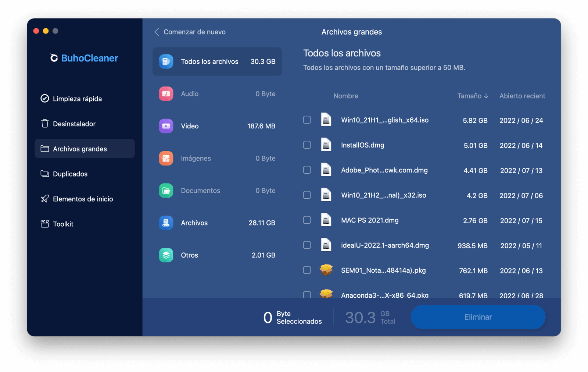Select the Video 187.6 MB category

point(217,126)
